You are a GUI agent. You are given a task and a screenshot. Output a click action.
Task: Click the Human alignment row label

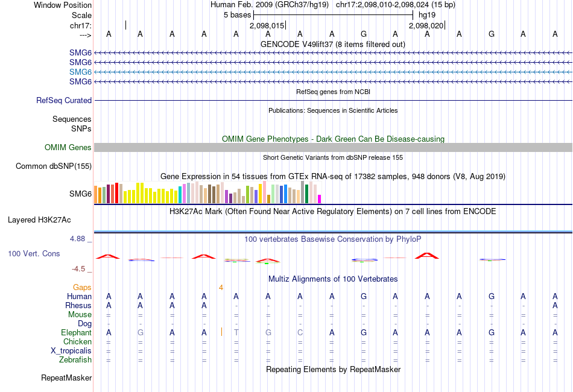tap(79, 296)
